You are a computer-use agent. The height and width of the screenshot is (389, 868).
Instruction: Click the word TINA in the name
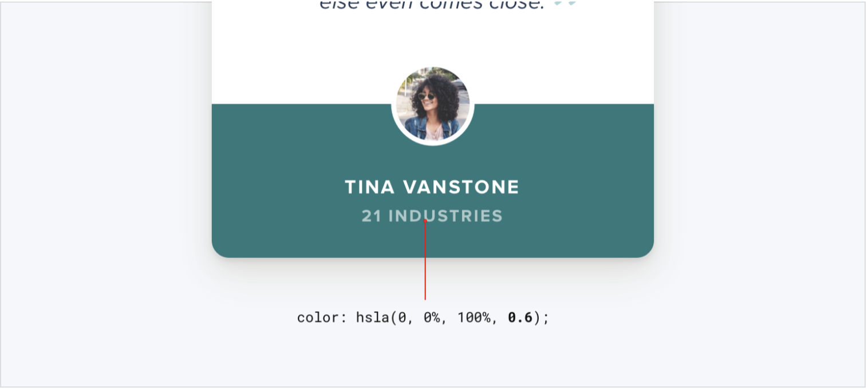pos(369,187)
